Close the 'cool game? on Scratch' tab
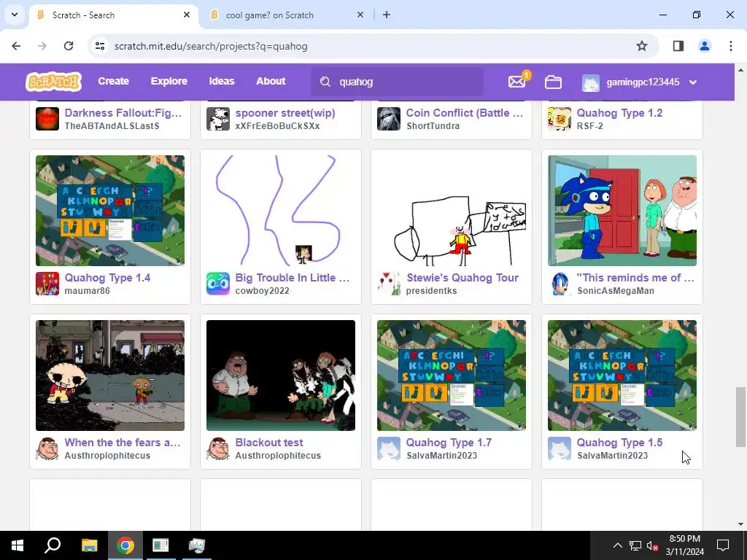The width and height of the screenshot is (747, 560). [360, 15]
